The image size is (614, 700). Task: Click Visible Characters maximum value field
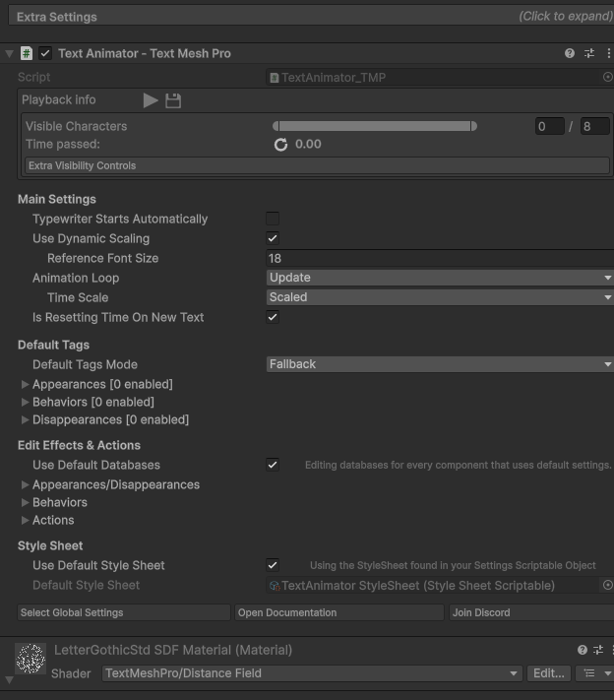tap(595, 126)
